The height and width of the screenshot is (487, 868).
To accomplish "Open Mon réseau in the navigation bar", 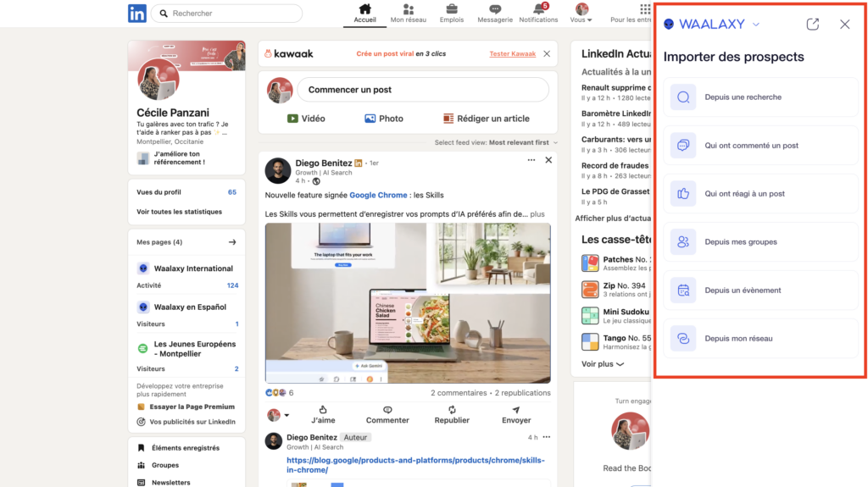I will [x=408, y=14].
